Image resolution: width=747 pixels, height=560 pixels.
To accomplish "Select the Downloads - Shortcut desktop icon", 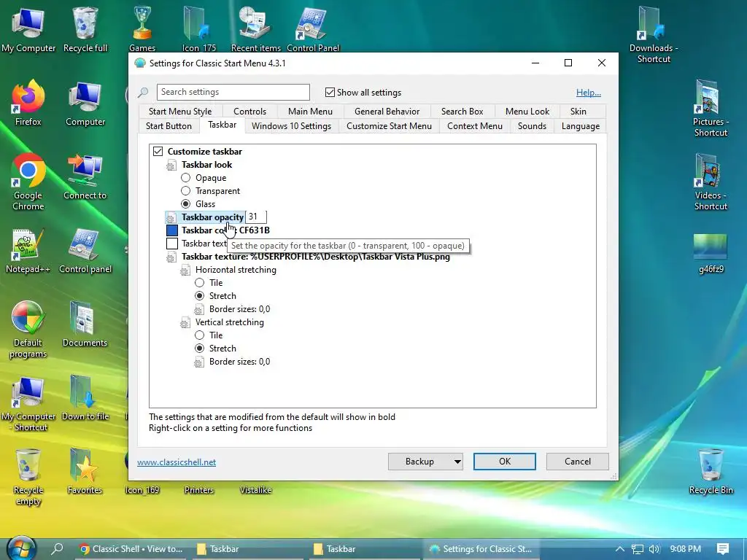I will pos(654,34).
